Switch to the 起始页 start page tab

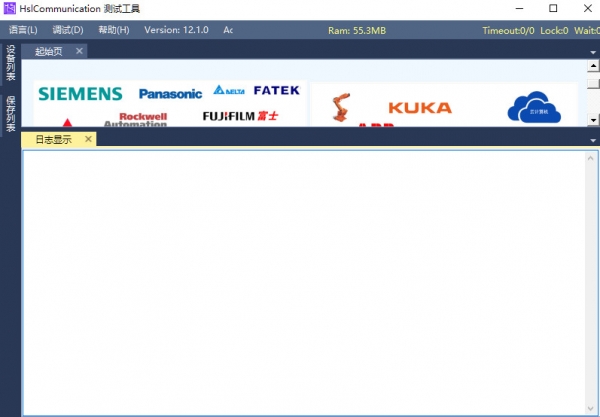tap(48, 51)
